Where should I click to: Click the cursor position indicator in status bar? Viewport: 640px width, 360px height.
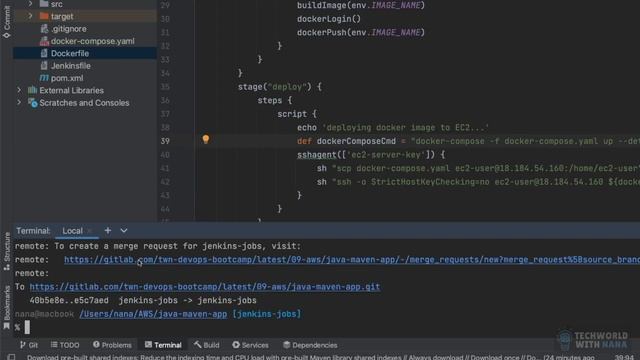(x=624, y=358)
